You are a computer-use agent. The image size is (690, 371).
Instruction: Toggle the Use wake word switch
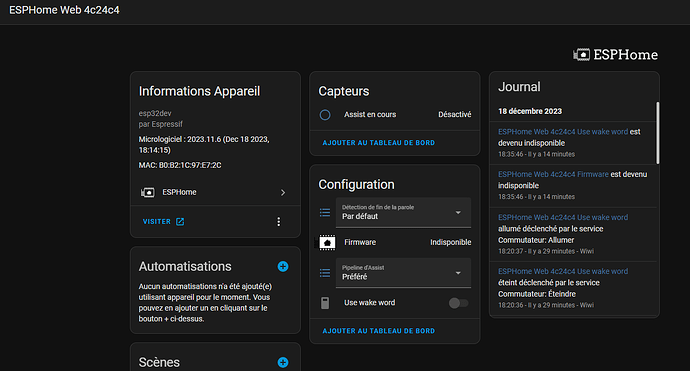(458, 303)
